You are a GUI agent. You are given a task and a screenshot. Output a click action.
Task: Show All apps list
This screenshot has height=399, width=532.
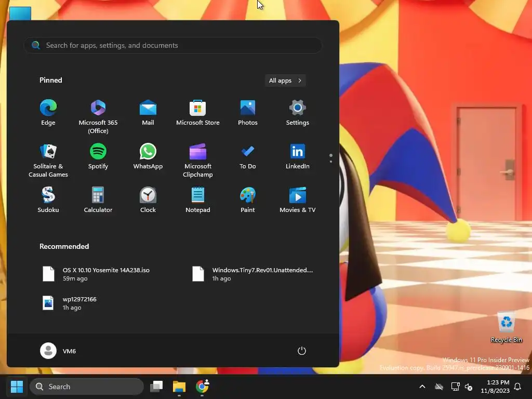(x=285, y=81)
